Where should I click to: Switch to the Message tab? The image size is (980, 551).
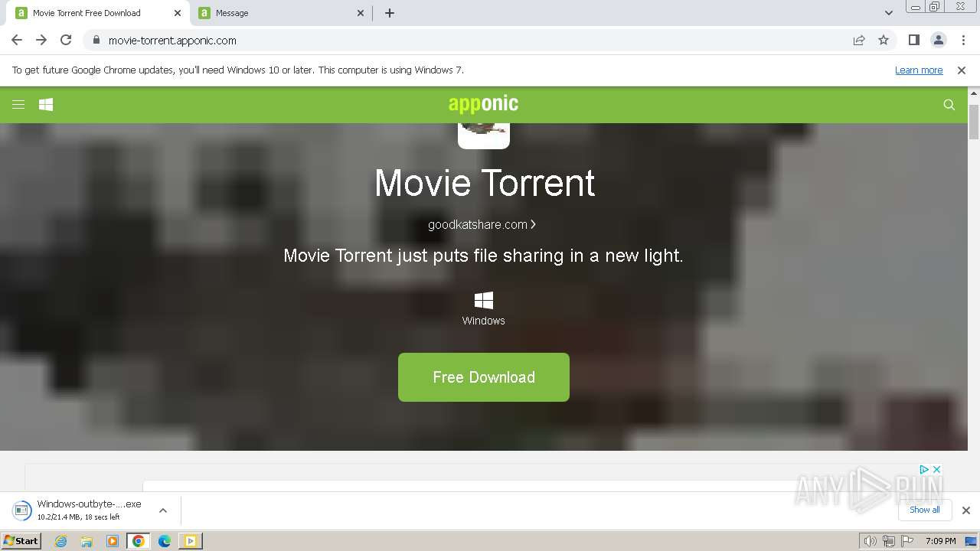coord(283,13)
